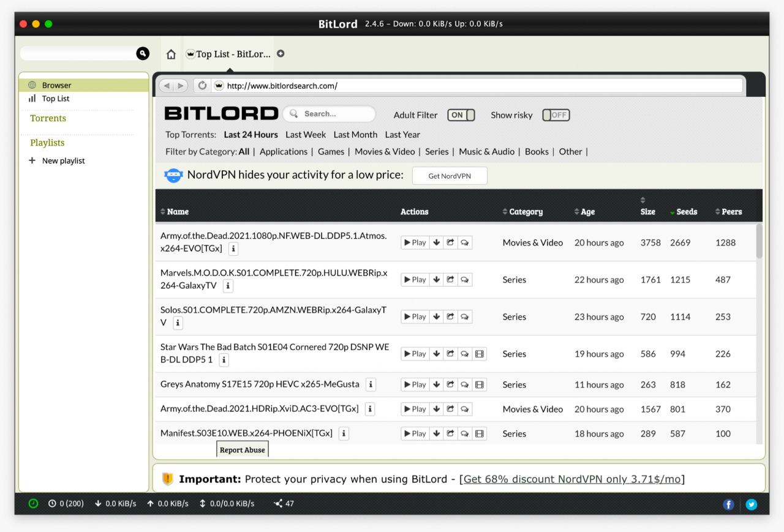Turn off the Adult Filter switch
The height and width of the screenshot is (532, 784).
coord(461,115)
